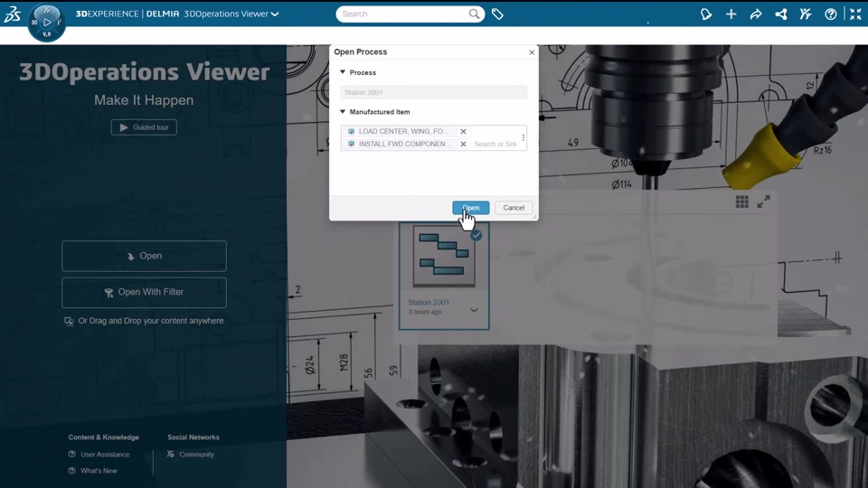Open the Manufactured Item options dots

point(524,137)
